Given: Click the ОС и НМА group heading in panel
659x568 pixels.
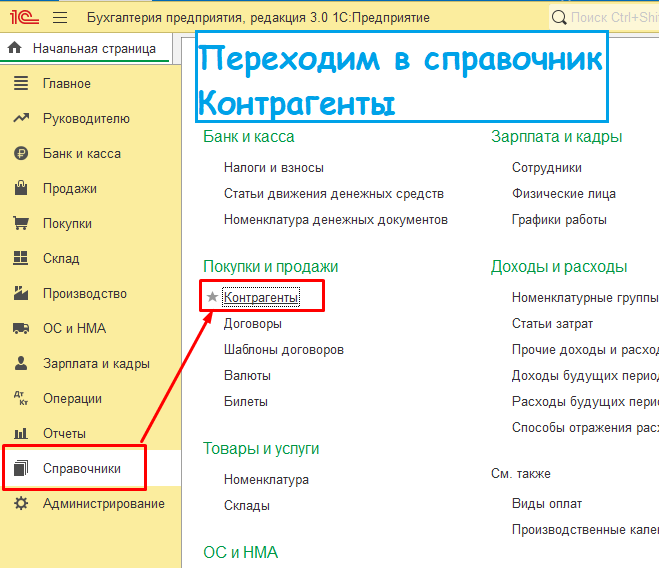Looking at the screenshot, I should (x=240, y=552).
